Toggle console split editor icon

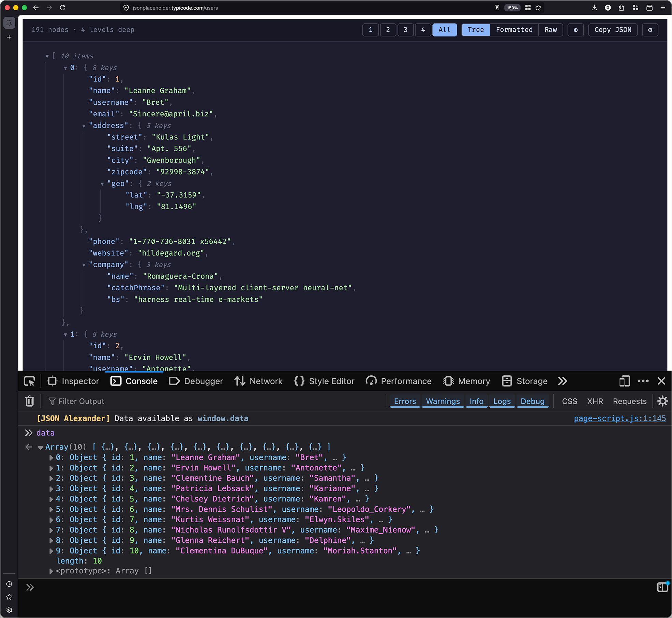point(662,587)
